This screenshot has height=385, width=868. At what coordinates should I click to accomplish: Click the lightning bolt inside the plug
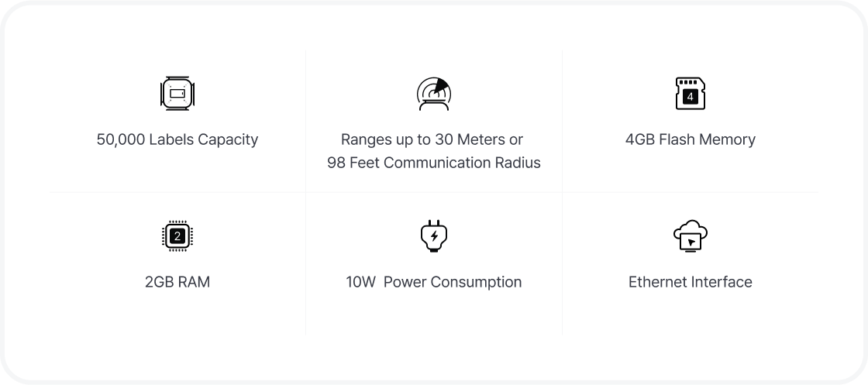[x=435, y=236]
